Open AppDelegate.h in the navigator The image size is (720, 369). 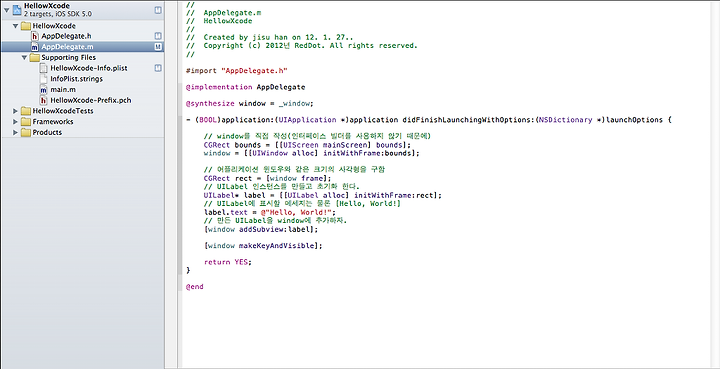67,36
